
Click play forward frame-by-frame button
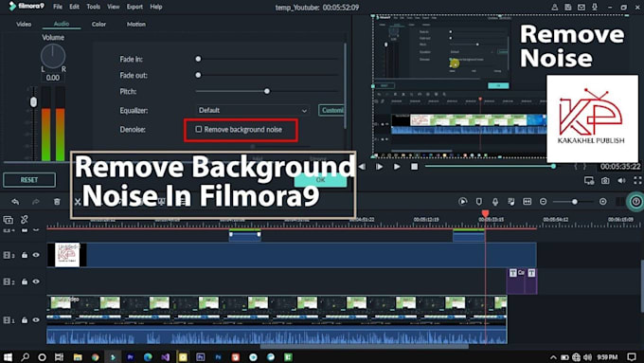(379, 167)
